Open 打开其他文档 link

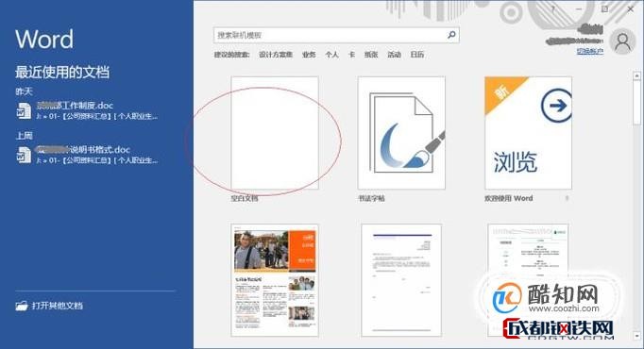tap(58, 306)
